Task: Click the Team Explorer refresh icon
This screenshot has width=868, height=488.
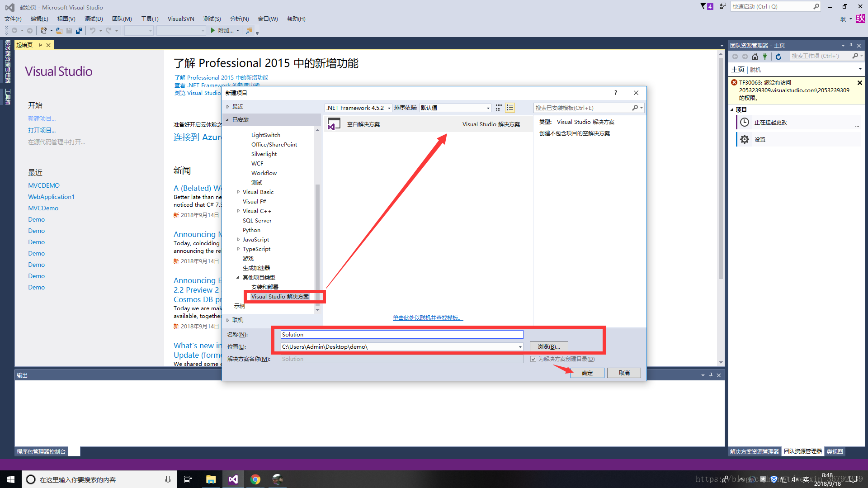Action: click(778, 56)
